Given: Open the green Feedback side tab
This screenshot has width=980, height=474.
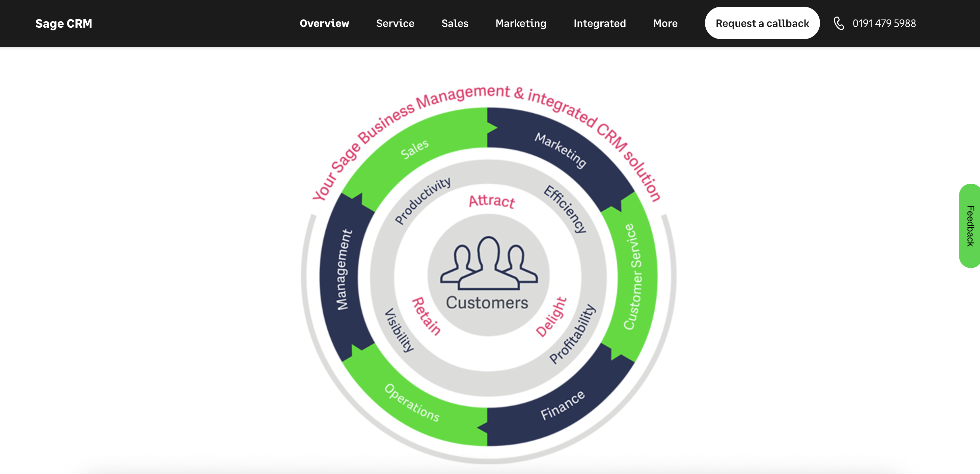Looking at the screenshot, I should [971, 225].
